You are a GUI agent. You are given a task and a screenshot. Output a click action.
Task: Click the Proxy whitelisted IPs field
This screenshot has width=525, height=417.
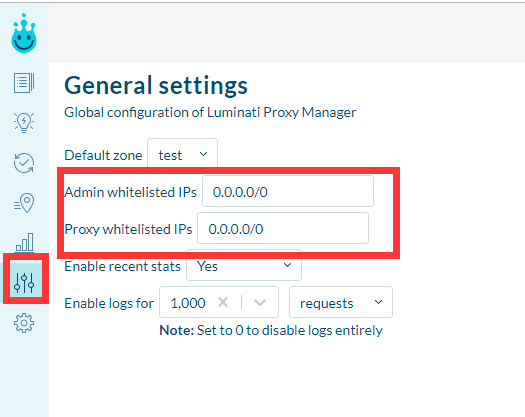[x=283, y=228]
